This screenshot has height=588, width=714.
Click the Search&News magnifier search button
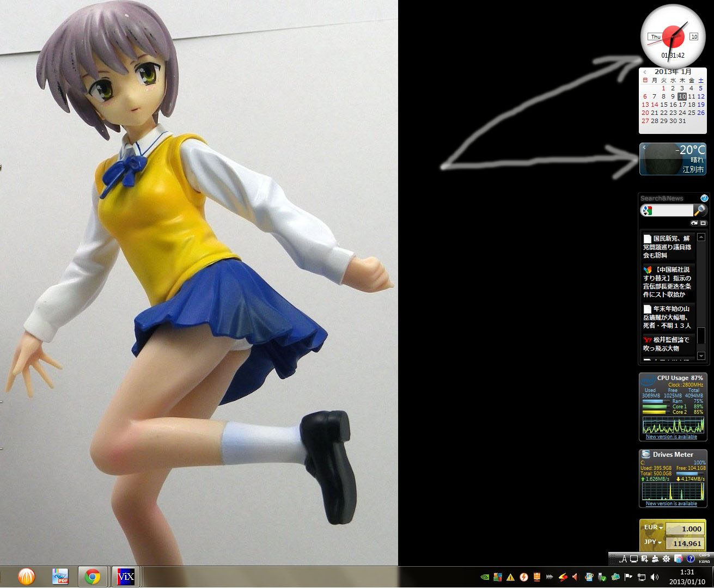coord(700,210)
